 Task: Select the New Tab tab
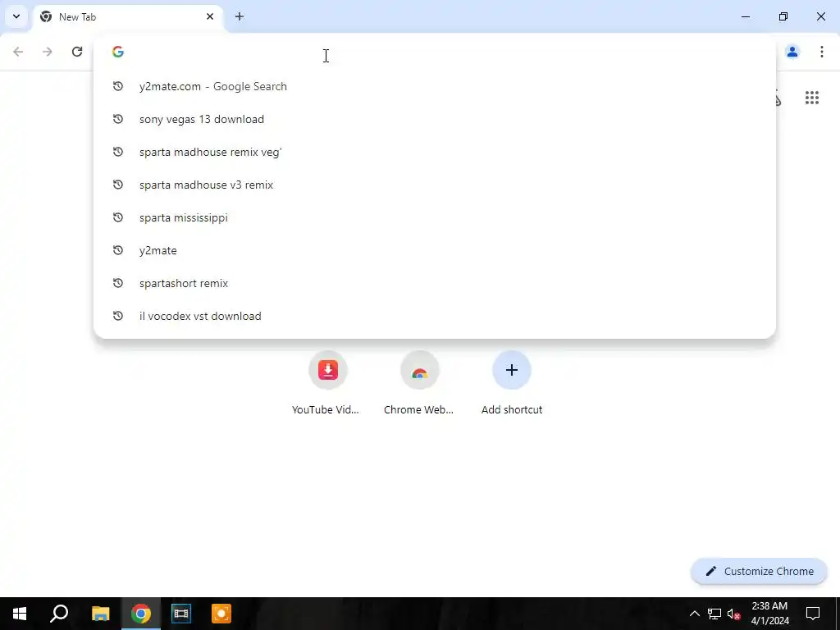click(x=129, y=16)
